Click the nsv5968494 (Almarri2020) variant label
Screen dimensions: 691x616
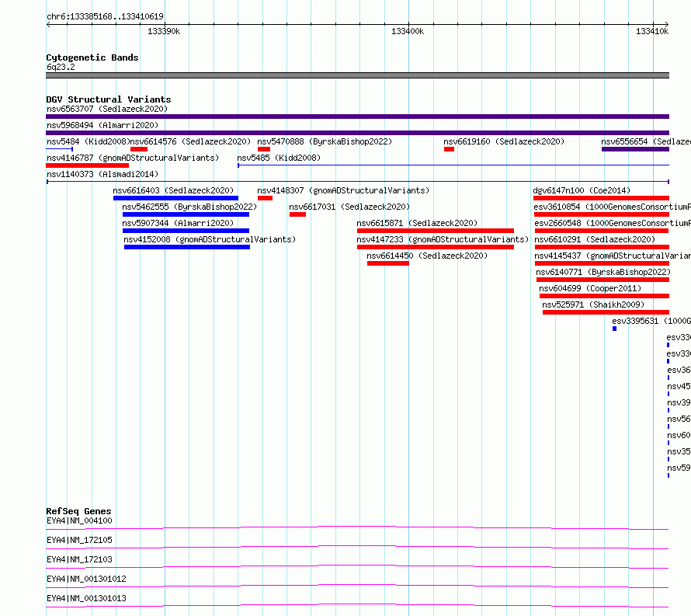coord(102,125)
